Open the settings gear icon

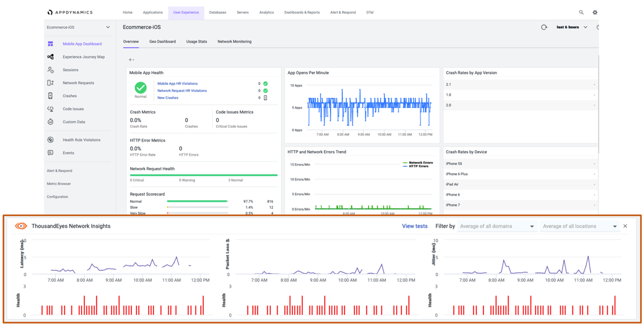point(595,12)
